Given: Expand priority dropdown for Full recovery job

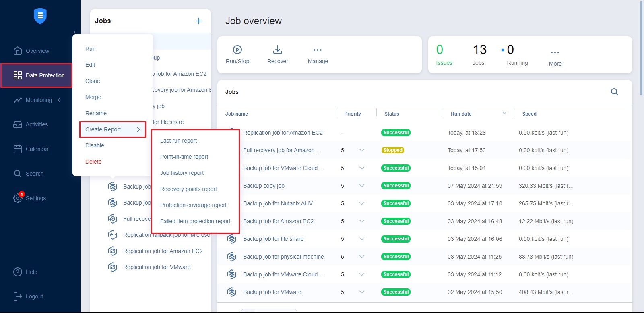Looking at the screenshot, I should (362, 150).
